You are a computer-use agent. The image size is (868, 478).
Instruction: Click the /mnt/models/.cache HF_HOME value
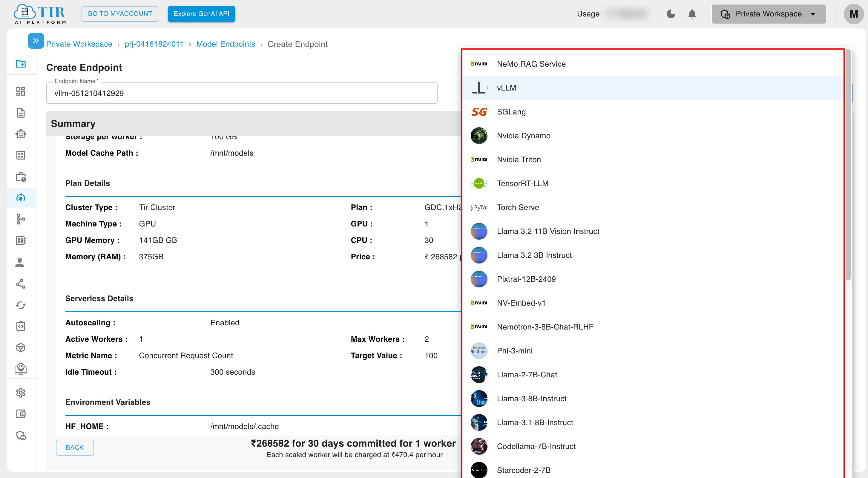coord(245,427)
